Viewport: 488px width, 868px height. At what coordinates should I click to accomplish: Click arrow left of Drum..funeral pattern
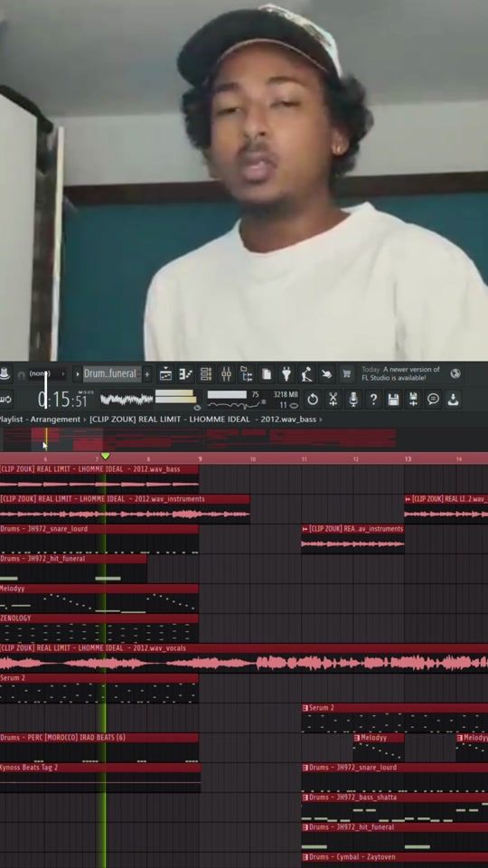[77, 374]
